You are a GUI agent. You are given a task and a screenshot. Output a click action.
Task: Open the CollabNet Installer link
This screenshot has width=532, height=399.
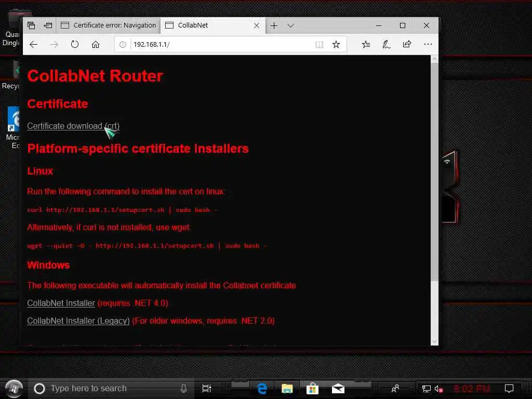[61, 303]
